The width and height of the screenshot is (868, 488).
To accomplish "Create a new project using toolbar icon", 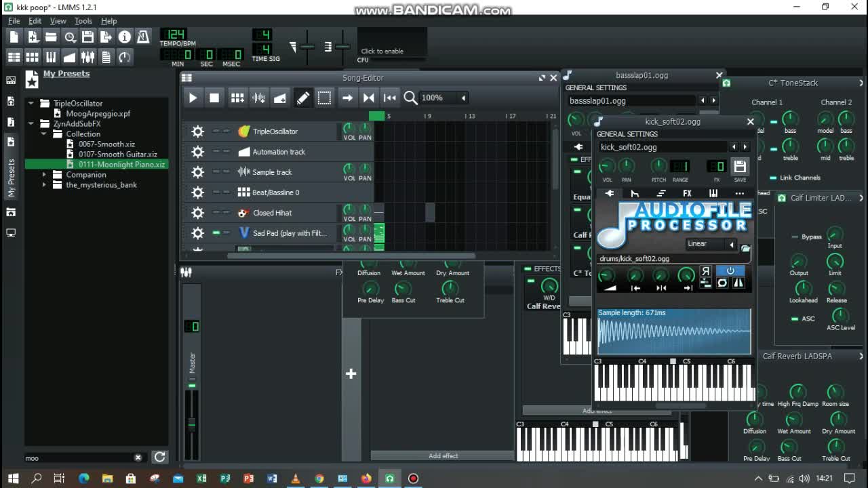I will point(14,37).
